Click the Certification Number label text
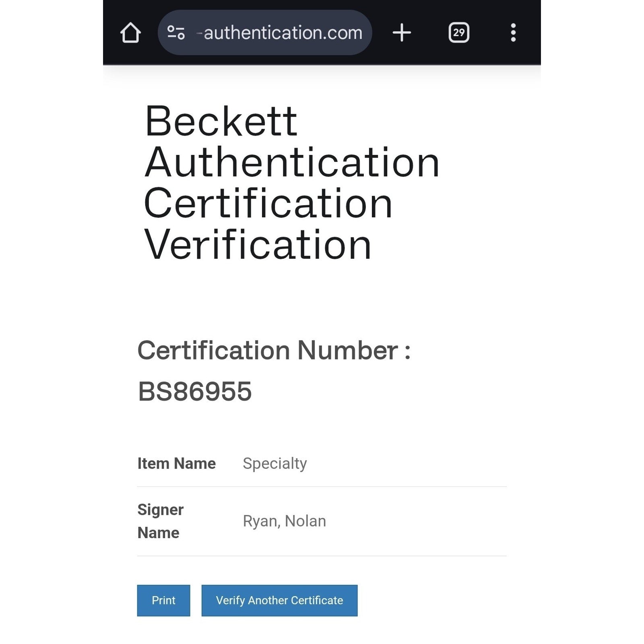The width and height of the screenshot is (644, 644). (274, 351)
